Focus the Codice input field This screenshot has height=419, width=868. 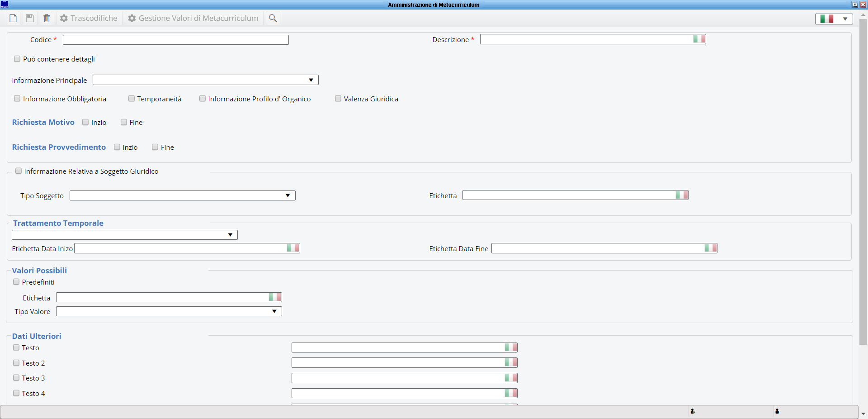click(x=175, y=40)
